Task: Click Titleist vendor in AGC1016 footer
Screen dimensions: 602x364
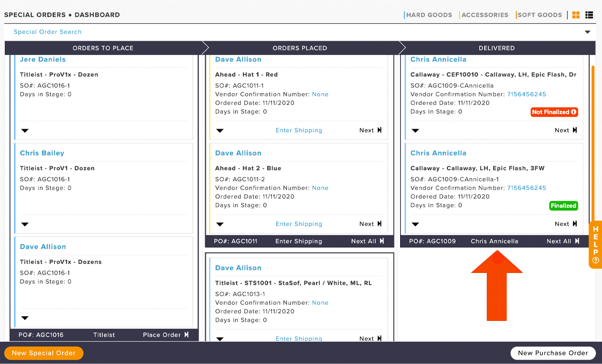Action: click(104, 335)
